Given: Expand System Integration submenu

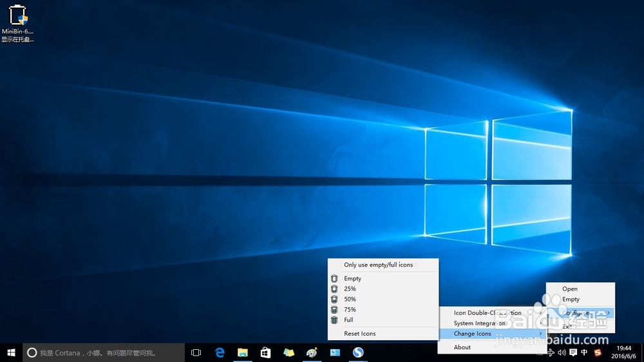Looking at the screenshot, I should (492, 323).
